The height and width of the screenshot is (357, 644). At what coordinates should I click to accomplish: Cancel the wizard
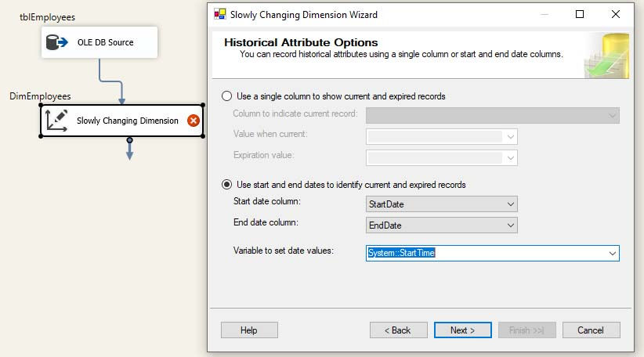[591, 330]
